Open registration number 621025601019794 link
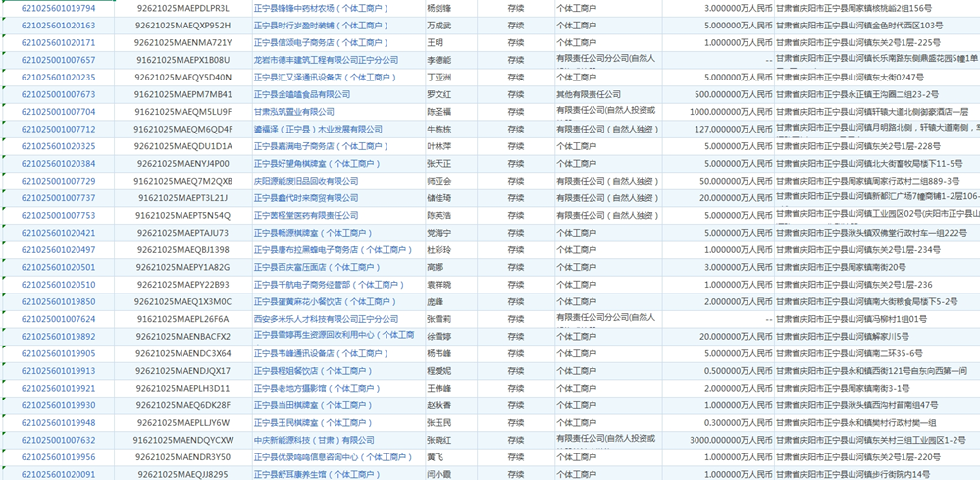 [x=58, y=8]
